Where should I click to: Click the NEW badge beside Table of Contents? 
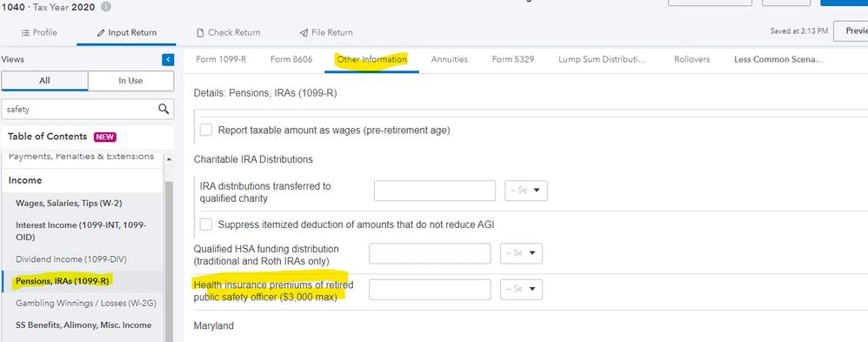click(x=105, y=137)
